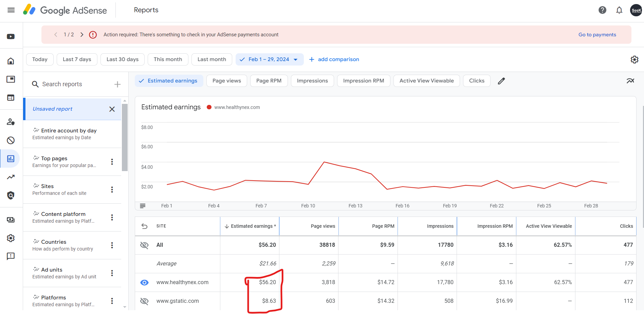644x314 pixels.
Task: Sort by Estimated earnings column
Action: [250, 226]
